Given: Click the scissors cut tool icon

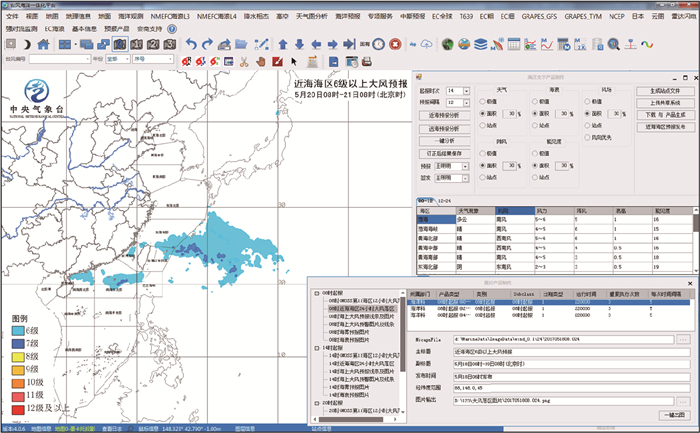Looking at the screenshot, I should point(243,60).
